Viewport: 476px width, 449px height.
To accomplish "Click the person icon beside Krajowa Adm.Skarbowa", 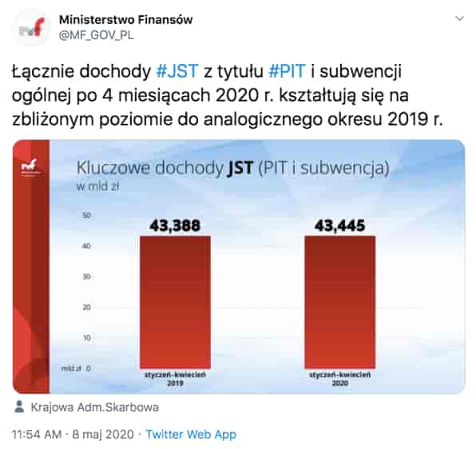I will [x=19, y=407].
